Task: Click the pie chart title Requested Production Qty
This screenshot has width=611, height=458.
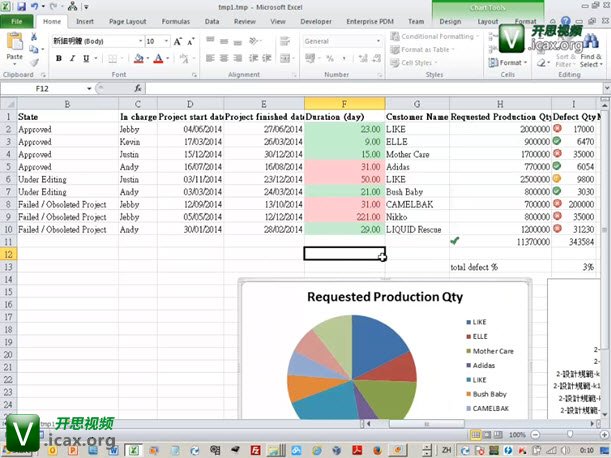Action: (385, 297)
